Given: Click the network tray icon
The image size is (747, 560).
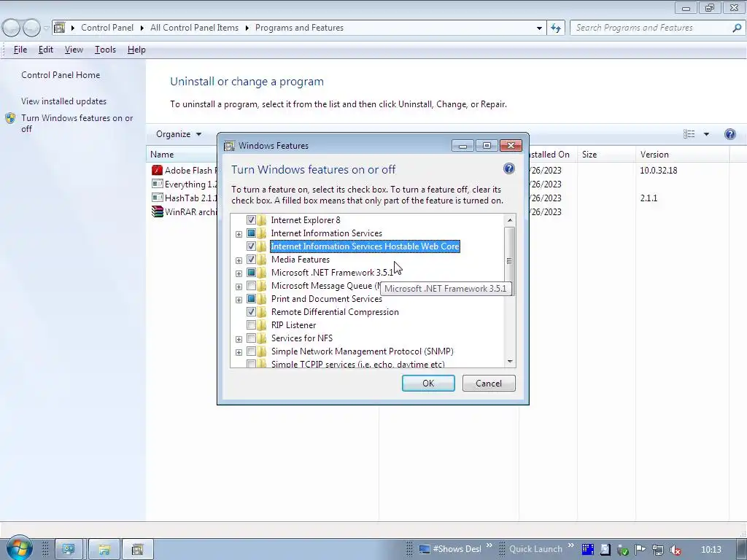Looking at the screenshot, I should [657, 550].
